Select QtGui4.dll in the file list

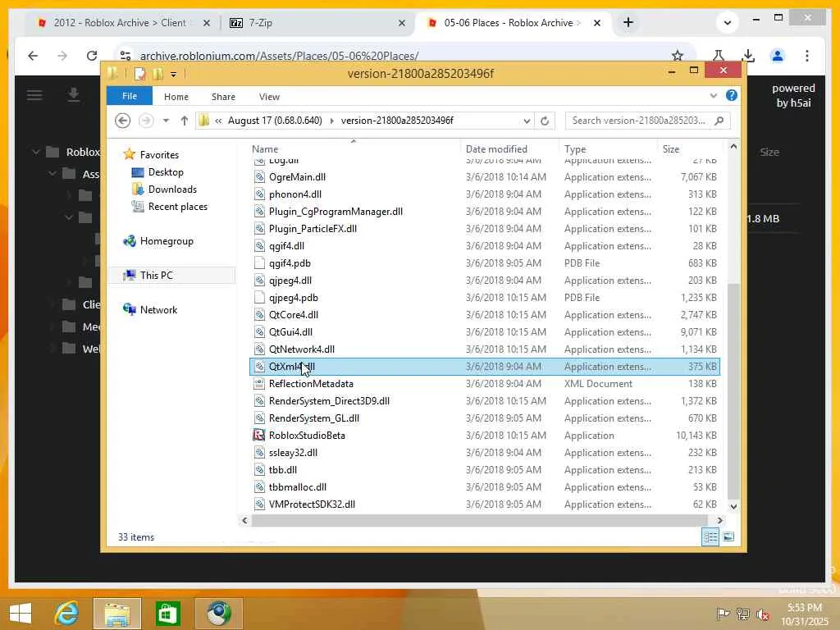click(484, 332)
